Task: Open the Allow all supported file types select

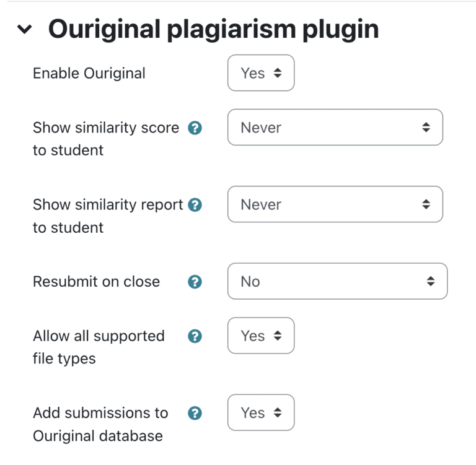Action: (x=261, y=336)
